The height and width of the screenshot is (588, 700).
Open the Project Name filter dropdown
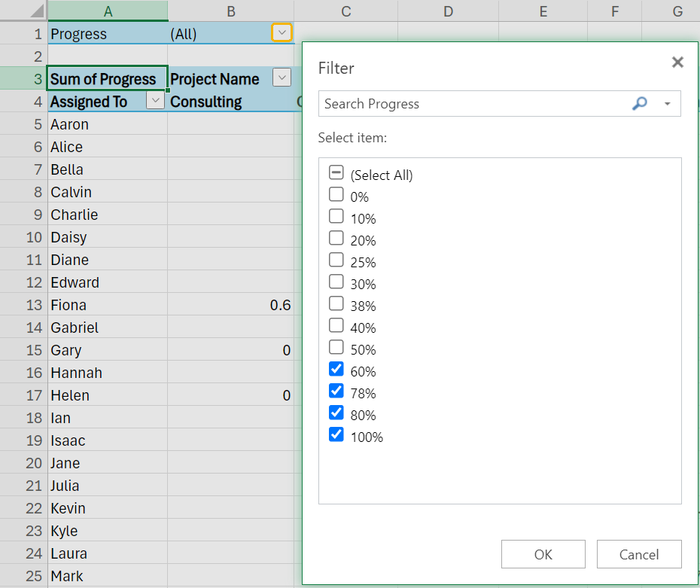coord(282,78)
